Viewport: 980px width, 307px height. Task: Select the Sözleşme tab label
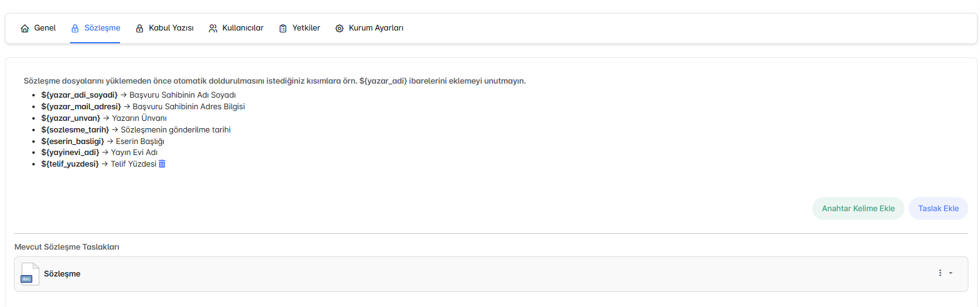[102, 28]
